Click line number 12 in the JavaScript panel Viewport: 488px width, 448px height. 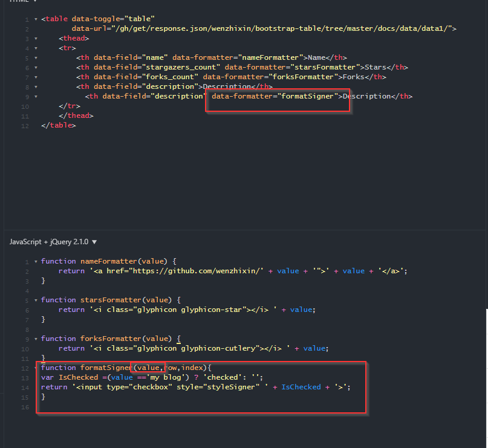[25, 367]
